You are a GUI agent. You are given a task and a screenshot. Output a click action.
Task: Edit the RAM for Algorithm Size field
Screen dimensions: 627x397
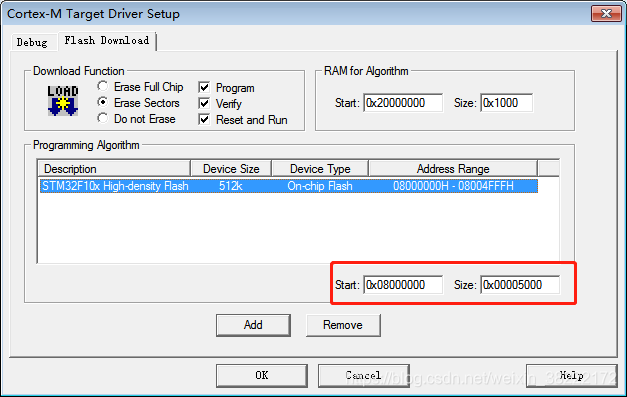point(507,103)
